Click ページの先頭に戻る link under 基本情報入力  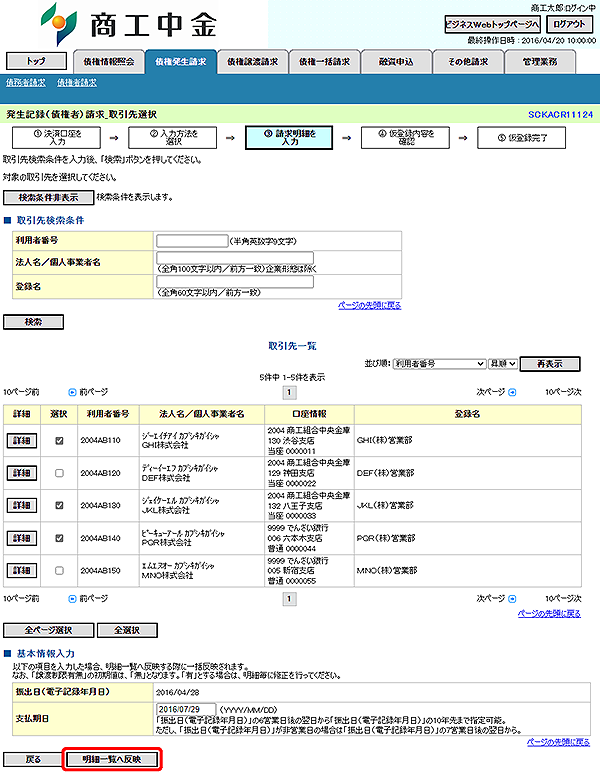click(558, 742)
